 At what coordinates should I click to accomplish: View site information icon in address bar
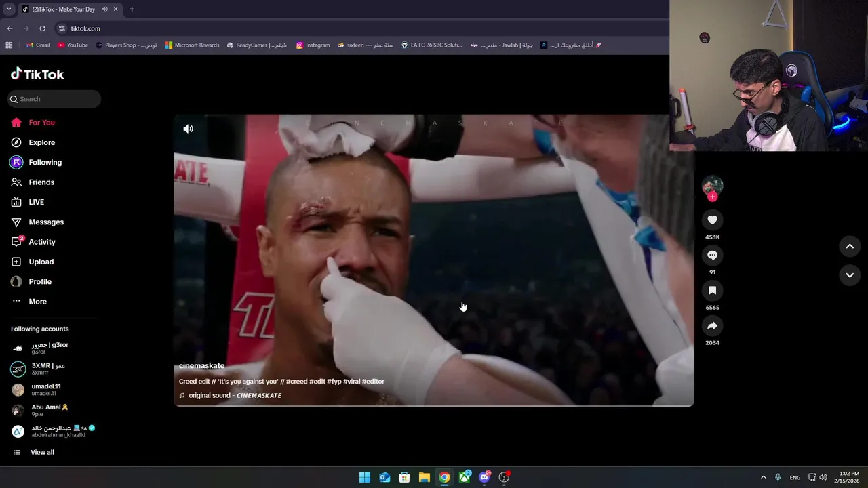pyautogui.click(x=62, y=28)
